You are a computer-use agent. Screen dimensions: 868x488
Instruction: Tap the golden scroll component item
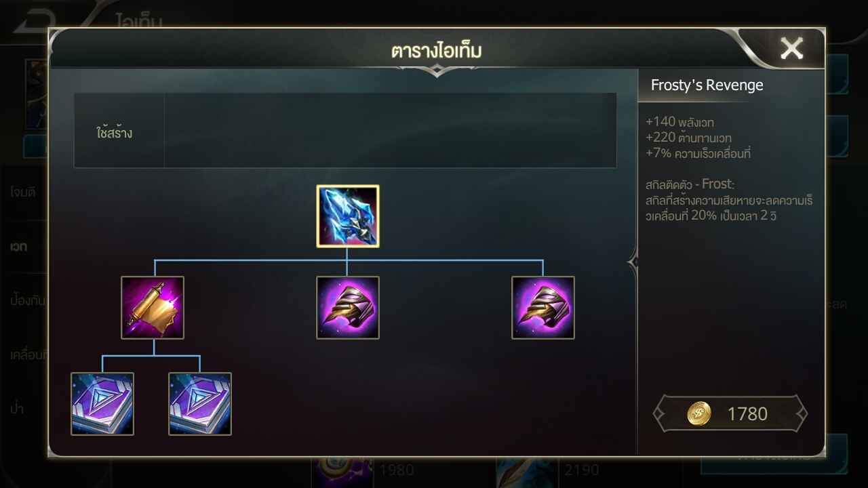click(153, 308)
